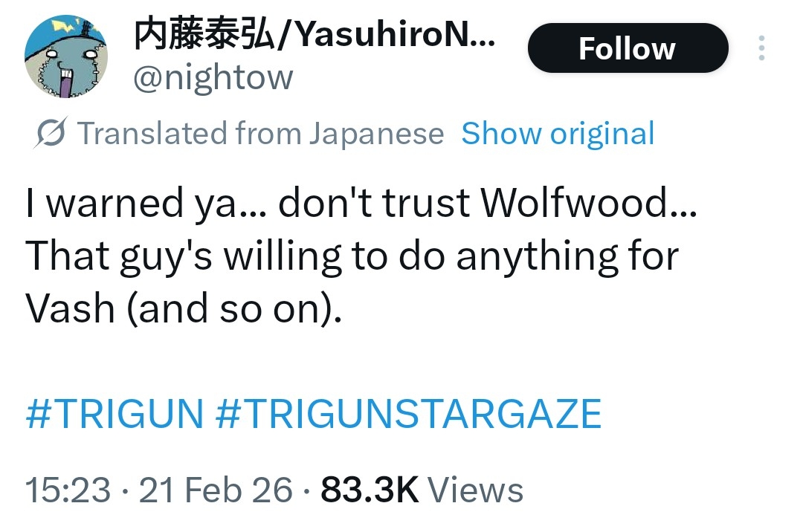Show the original Japanese post text
This screenshot has width=803, height=532.
coord(558,134)
